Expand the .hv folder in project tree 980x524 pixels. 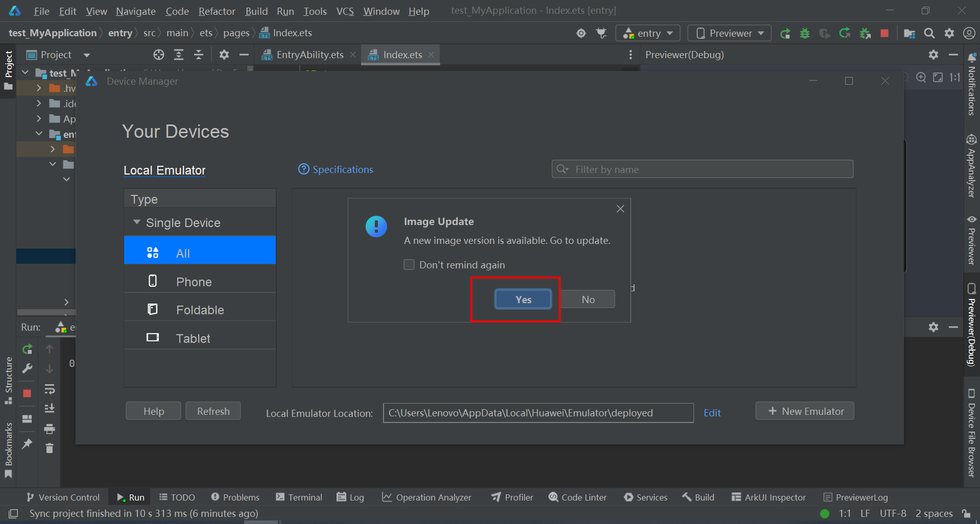click(39, 88)
